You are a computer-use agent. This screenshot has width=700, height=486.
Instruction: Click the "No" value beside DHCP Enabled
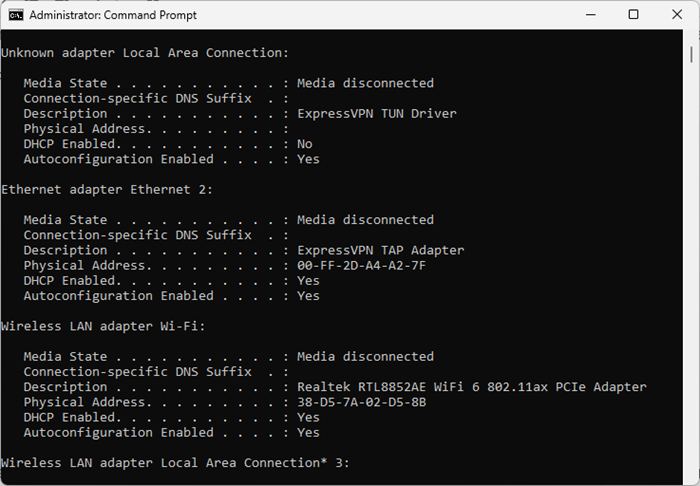point(304,144)
